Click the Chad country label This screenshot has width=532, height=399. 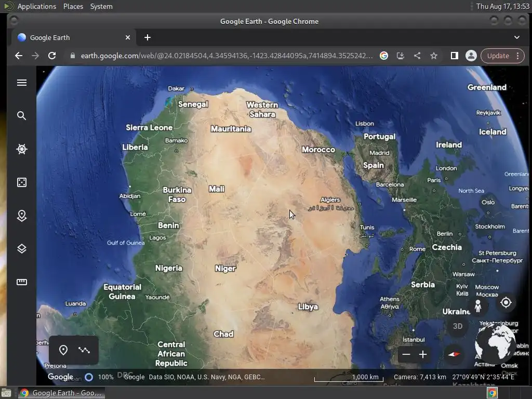[223, 334]
